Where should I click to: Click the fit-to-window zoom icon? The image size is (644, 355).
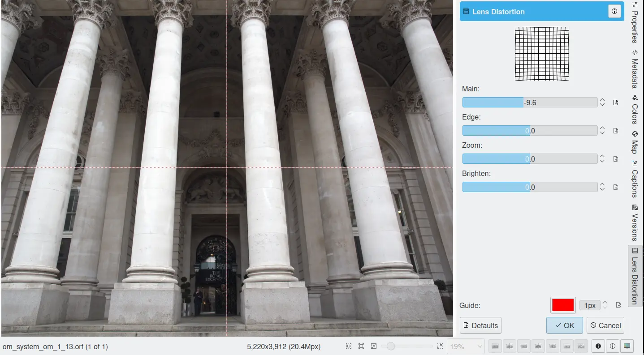point(361,346)
